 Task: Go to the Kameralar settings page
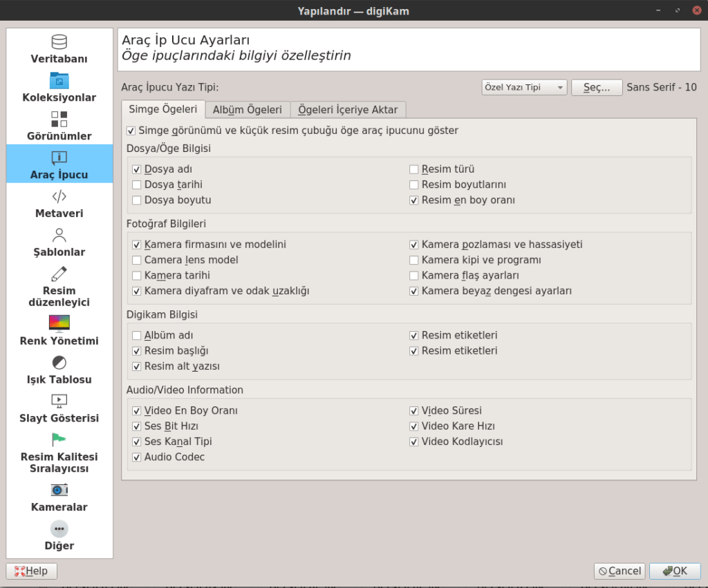coord(59,496)
